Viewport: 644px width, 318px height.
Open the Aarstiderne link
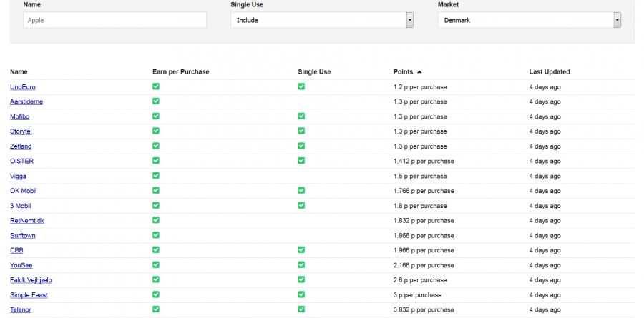point(26,101)
